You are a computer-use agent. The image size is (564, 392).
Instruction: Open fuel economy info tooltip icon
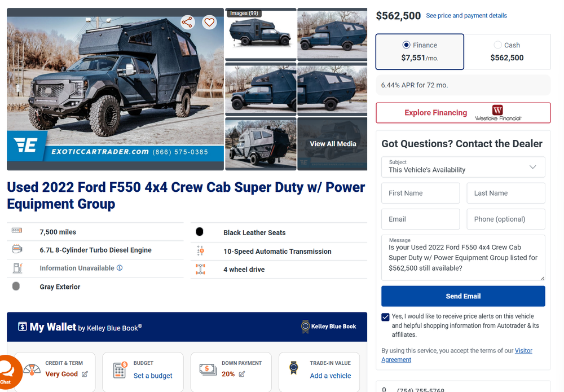(120, 267)
